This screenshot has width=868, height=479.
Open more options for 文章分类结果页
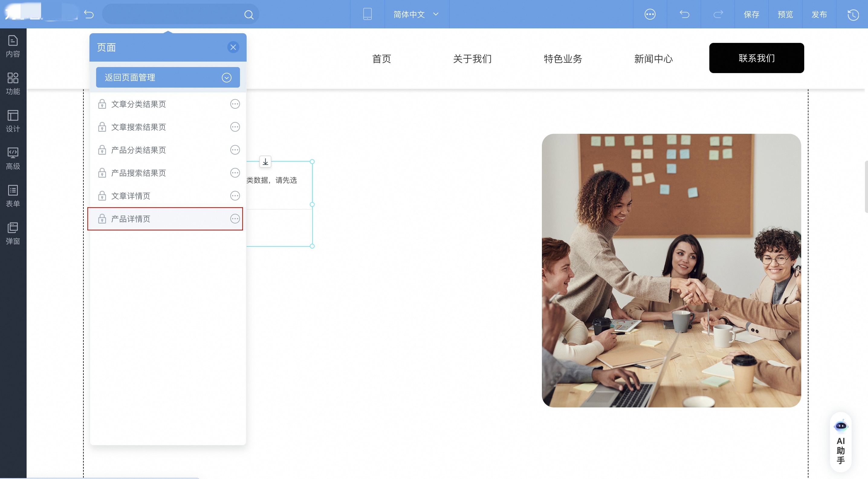tap(235, 104)
